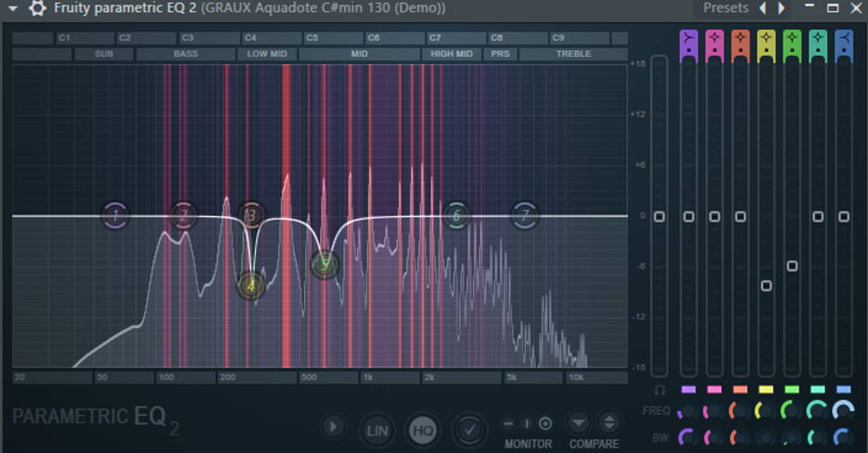Toggle band 1 purple color tag

click(689, 389)
